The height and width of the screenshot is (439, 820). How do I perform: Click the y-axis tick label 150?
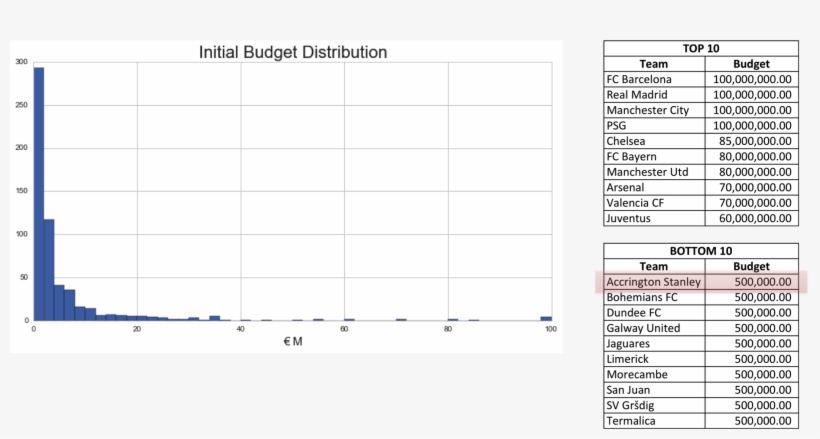[21, 191]
